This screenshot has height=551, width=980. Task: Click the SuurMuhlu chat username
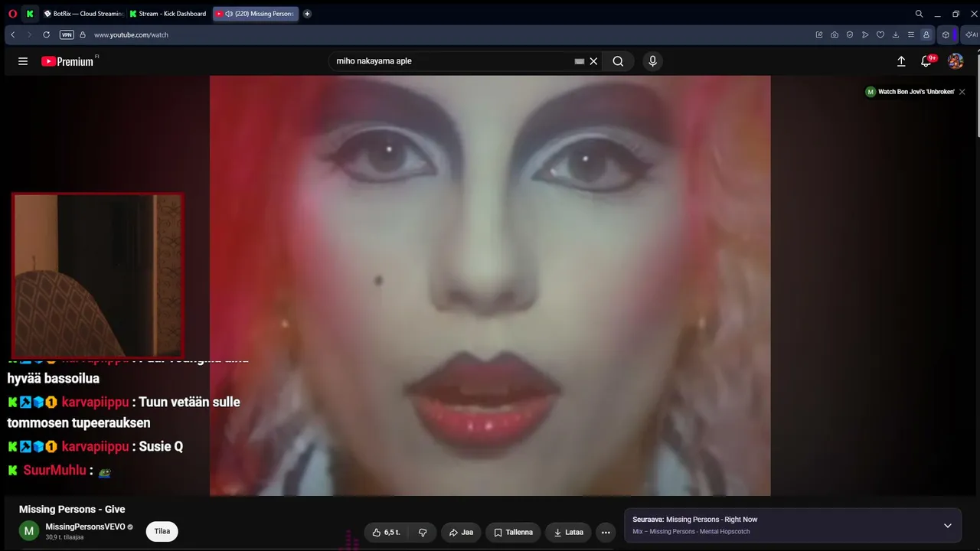coord(54,471)
